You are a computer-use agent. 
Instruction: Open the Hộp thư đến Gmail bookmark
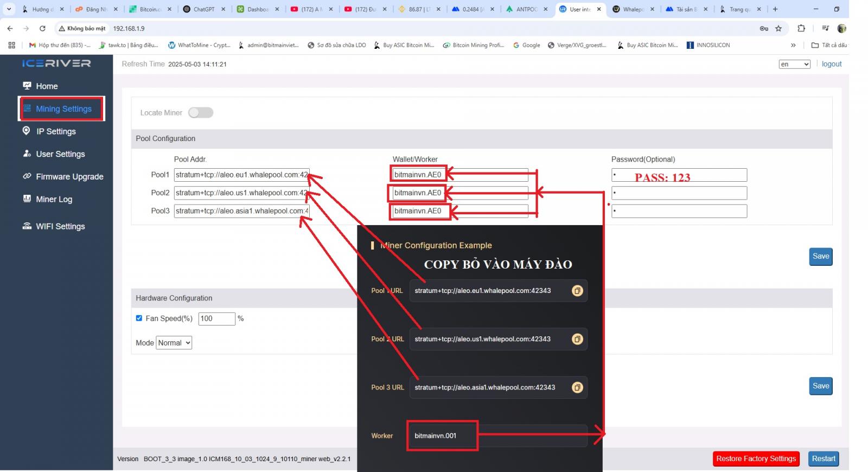click(60, 45)
